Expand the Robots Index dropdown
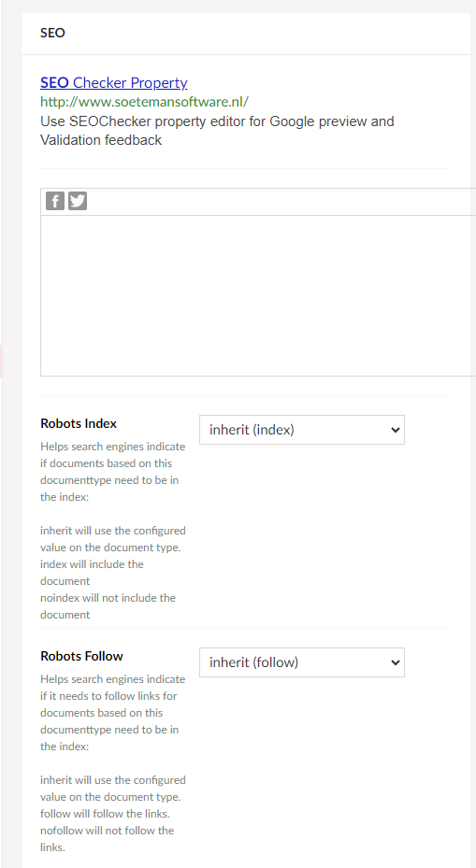This screenshot has height=868, width=476. coord(302,430)
